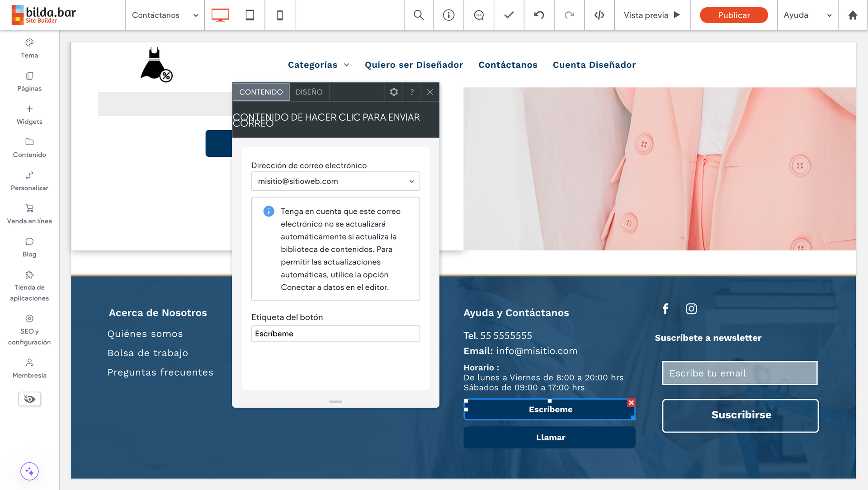Open Cuenta Diseñador navigation link

point(594,65)
